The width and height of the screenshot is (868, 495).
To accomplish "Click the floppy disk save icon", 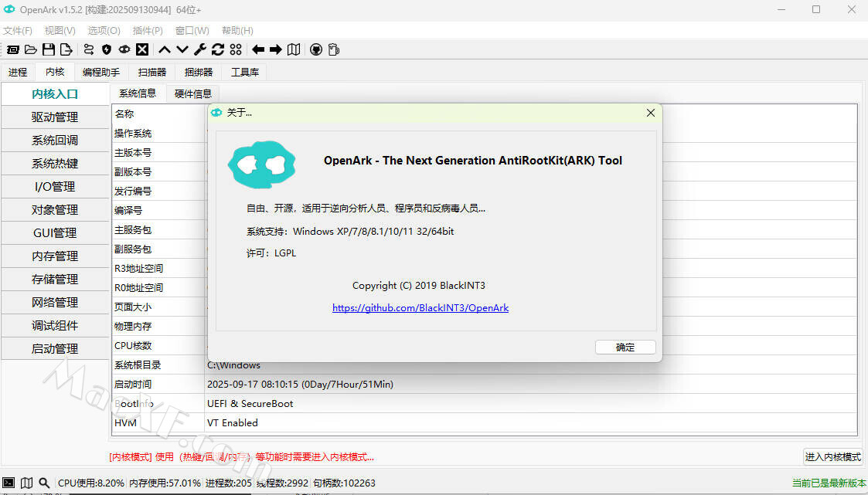I will pos(49,49).
